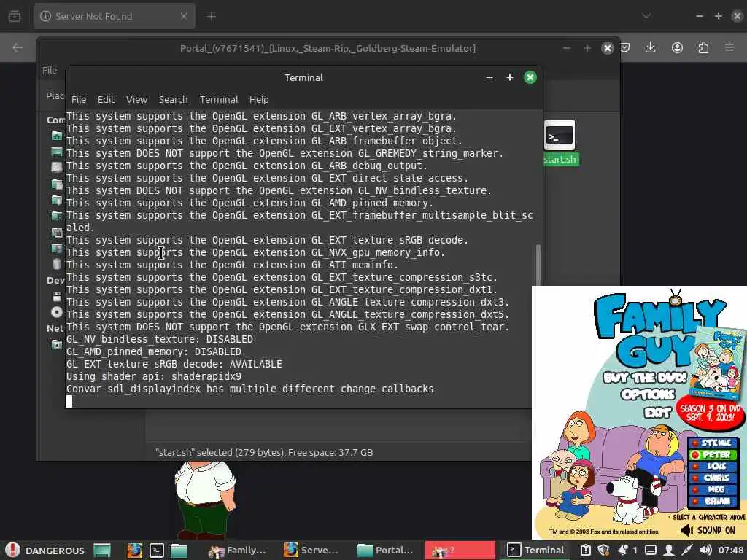The height and width of the screenshot is (560, 747).
Task: Launch terminal from the taskbar launcher
Action: [x=157, y=551]
